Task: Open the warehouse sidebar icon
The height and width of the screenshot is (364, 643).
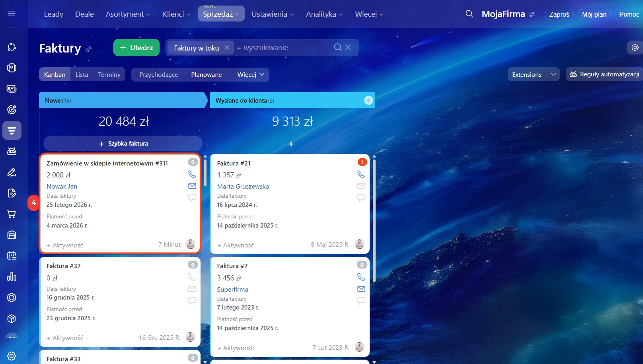Action: coord(12,235)
